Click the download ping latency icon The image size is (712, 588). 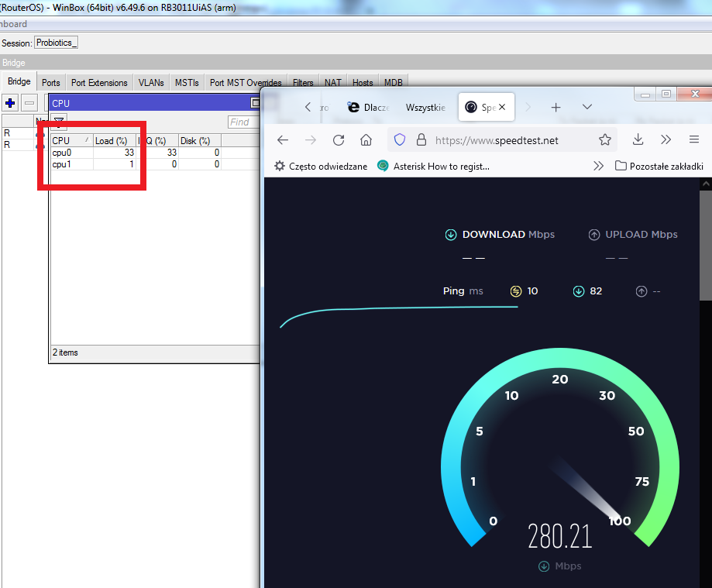[579, 291]
